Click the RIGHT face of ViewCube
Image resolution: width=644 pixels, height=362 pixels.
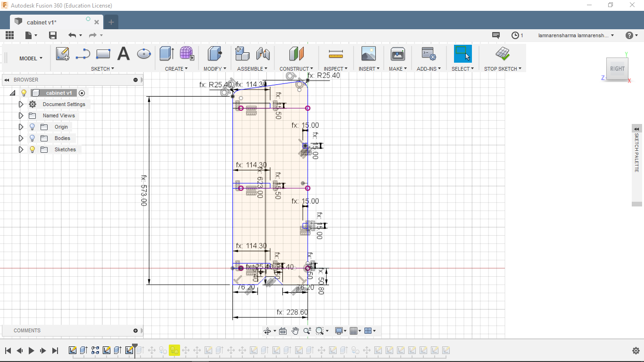[617, 68]
